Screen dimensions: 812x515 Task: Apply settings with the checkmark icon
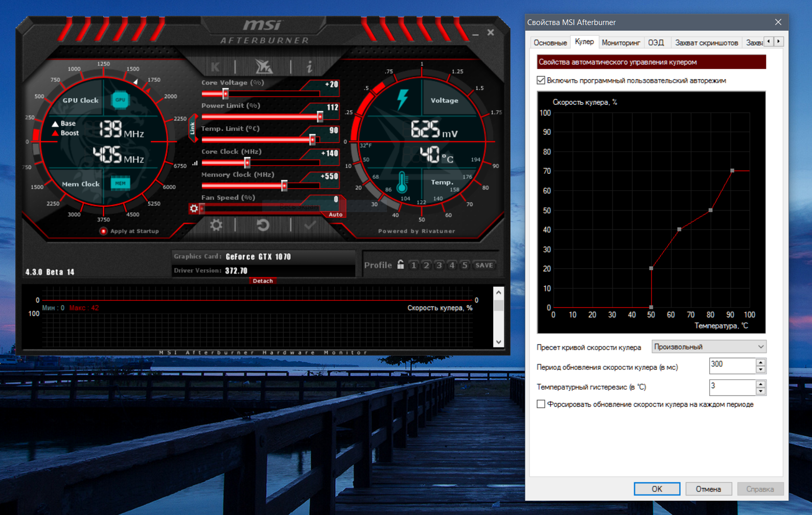point(310,225)
